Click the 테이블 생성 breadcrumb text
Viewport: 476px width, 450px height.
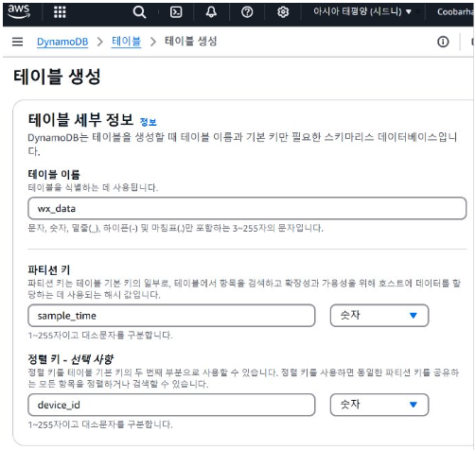[x=191, y=42]
